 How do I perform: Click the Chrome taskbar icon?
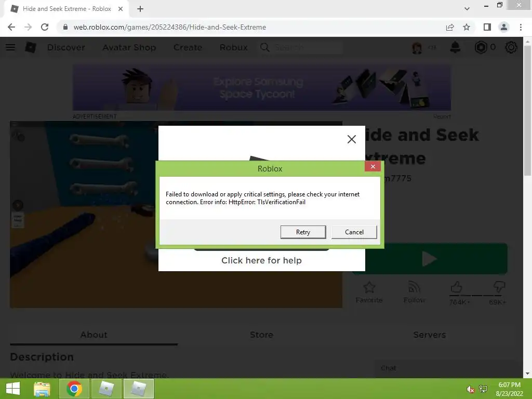tap(74, 389)
